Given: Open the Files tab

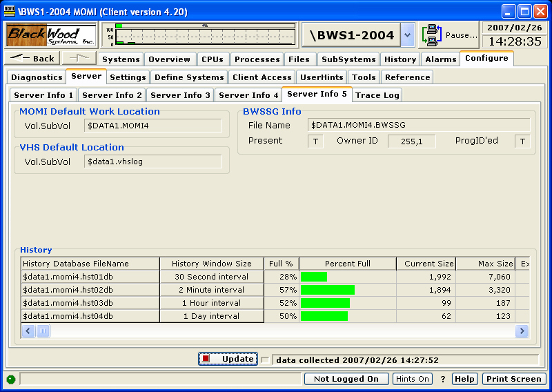Looking at the screenshot, I should 299,59.
